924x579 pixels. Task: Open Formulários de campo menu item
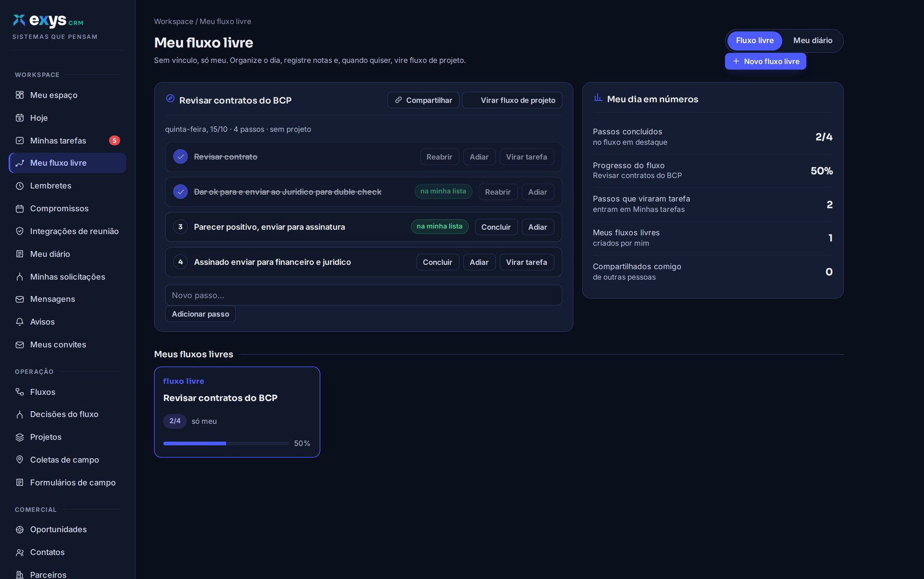click(x=67, y=483)
